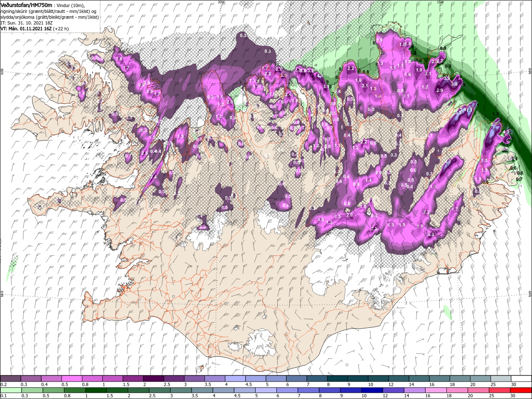The width and height of the screenshot is (532, 399).
Task: Select the pale grey 25 swatch in top legend
Action: click(500, 378)
